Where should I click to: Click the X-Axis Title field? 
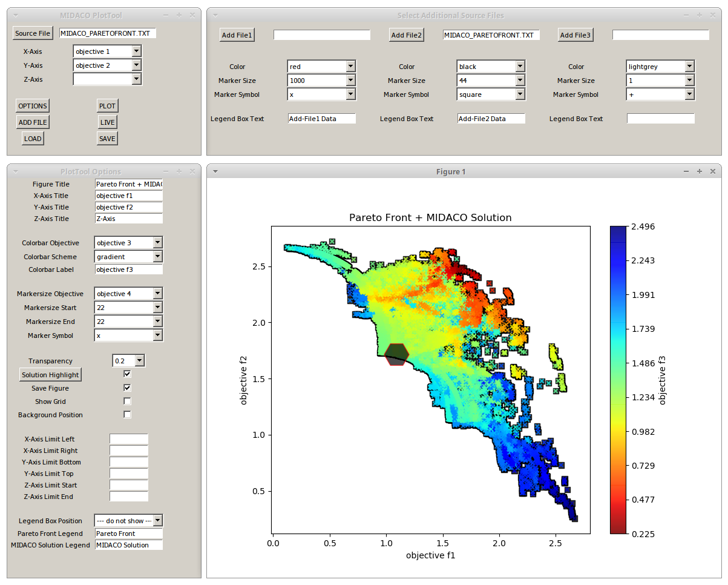pyautogui.click(x=129, y=196)
